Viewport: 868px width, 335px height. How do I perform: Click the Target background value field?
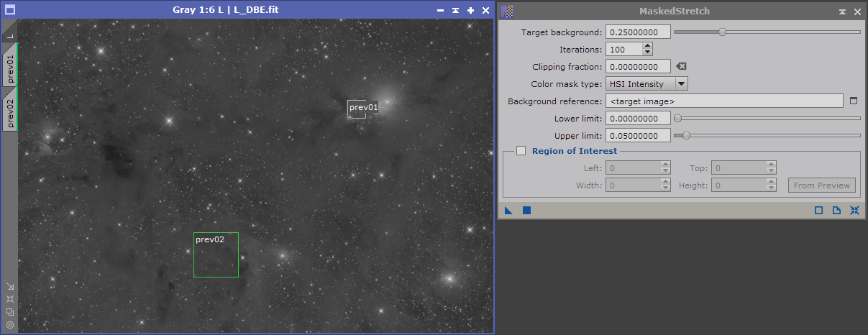[638, 32]
